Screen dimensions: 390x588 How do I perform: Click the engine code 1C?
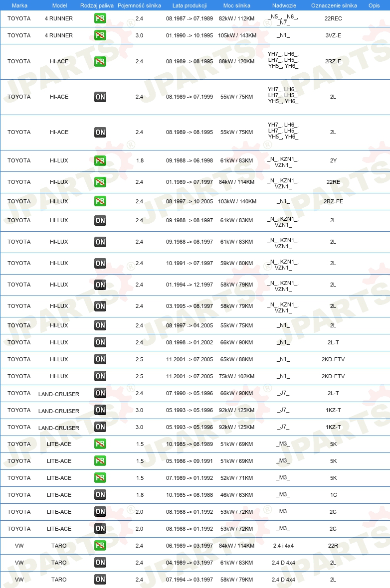pyautogui.click(x=333, y=495)
